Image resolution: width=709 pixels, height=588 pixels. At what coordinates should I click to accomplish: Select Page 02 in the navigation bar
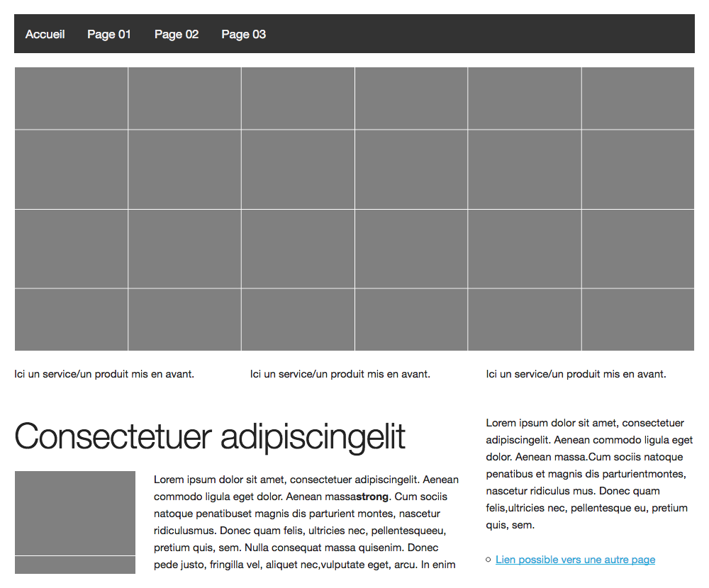177,34
